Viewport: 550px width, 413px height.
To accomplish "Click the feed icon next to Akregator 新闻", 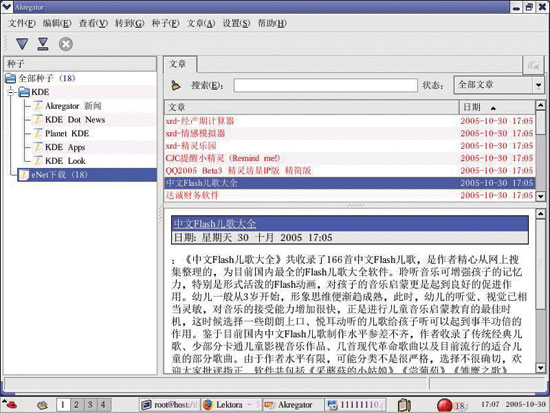I will (x=38, y=106).
